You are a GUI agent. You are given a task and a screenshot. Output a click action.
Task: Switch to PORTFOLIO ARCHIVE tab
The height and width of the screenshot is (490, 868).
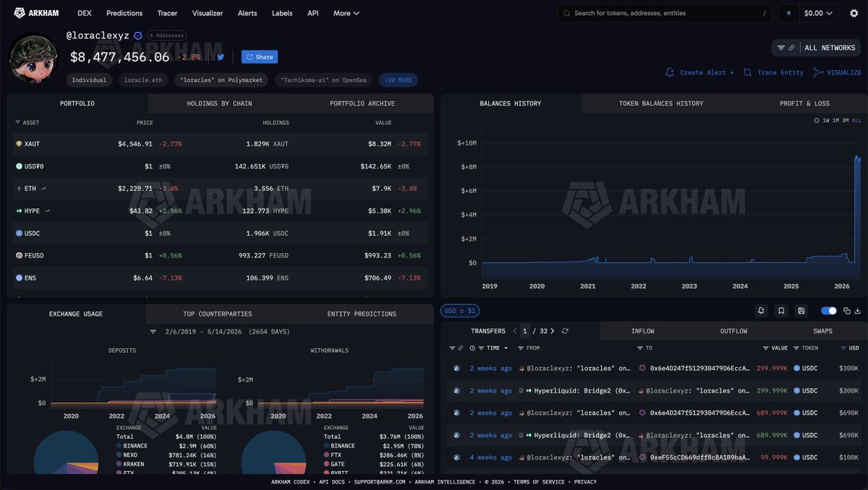(362, 103)
